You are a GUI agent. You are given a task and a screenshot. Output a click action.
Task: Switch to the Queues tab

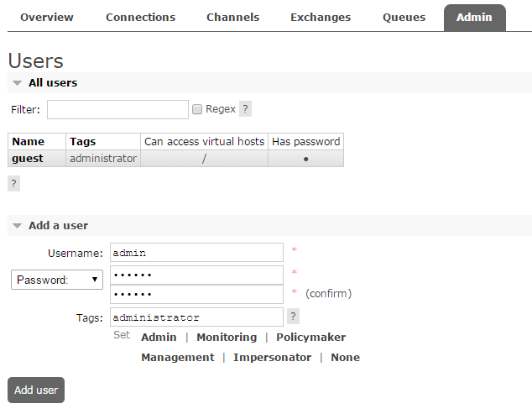[x=404, y=18]
